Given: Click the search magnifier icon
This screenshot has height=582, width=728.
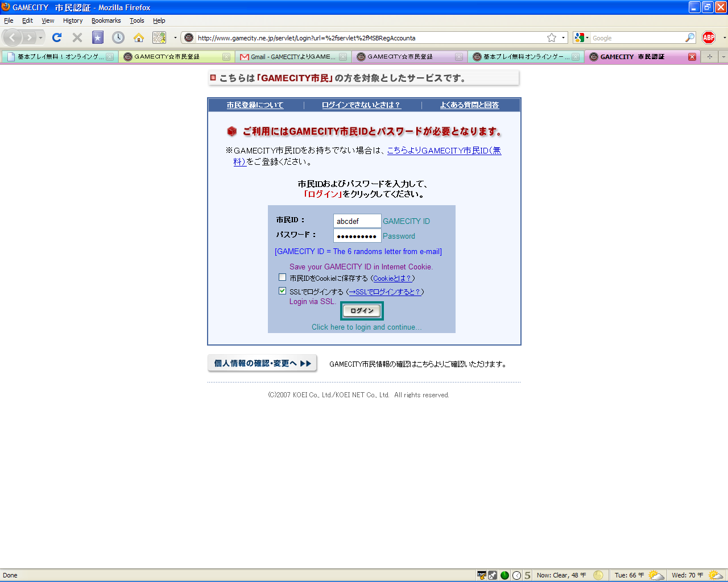Looking at the screenshot, I should point(690,38).
